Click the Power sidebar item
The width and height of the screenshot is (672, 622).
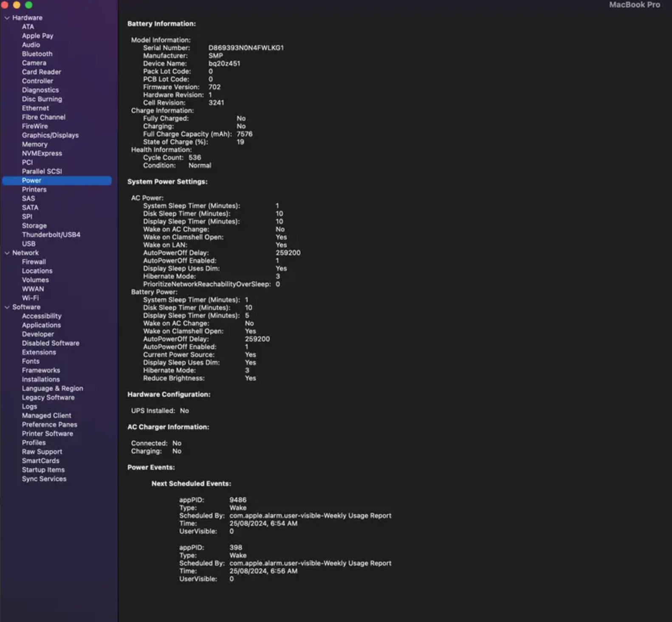pos(31,181)
